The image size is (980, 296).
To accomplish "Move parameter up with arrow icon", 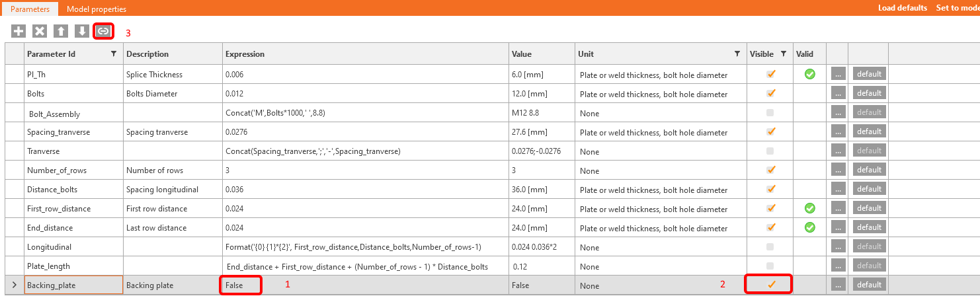I will 61,31.
